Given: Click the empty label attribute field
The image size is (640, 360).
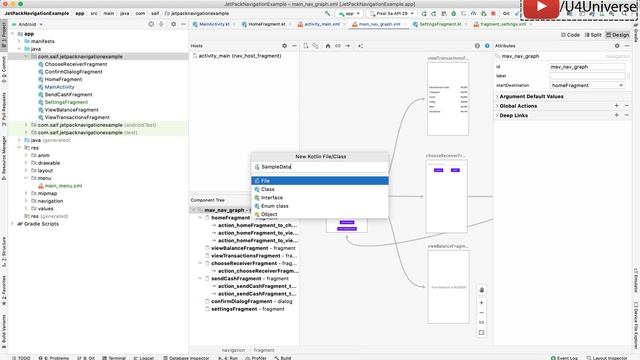Looking at the screenshot, I should click(x=587, y=76).
